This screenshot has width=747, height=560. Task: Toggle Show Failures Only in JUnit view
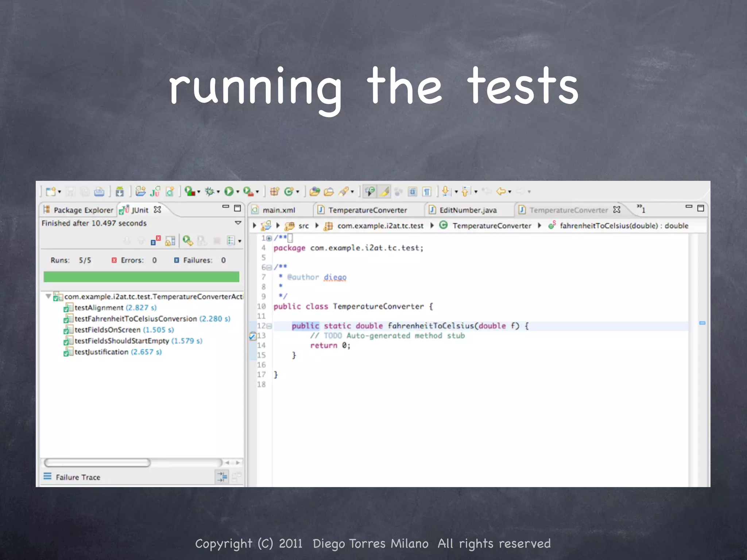click(x=156, y=241)
